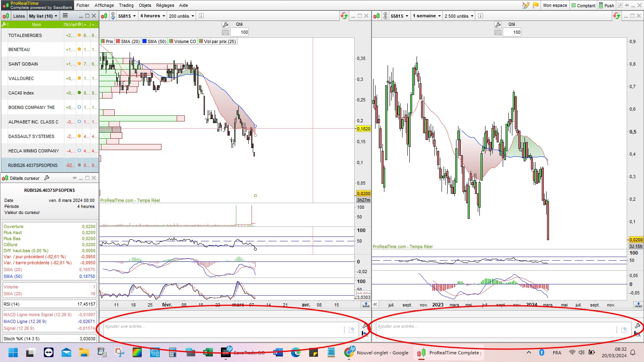Open the Trading menu
The image size is (644, 362).
[x=126, y=5]
